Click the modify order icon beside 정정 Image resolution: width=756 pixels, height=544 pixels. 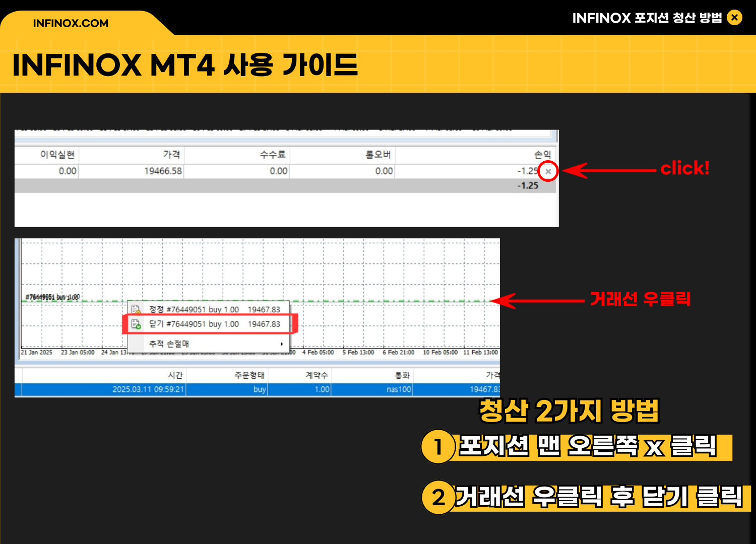(136, 309)
